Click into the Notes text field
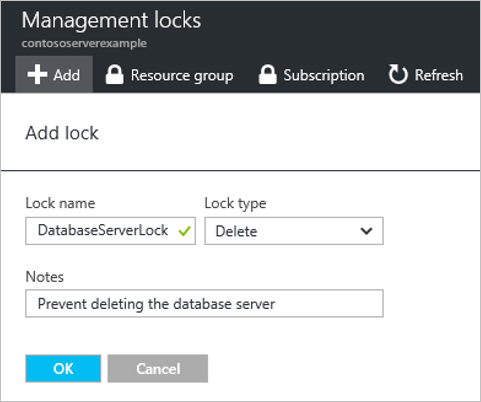 click(204, 303)
